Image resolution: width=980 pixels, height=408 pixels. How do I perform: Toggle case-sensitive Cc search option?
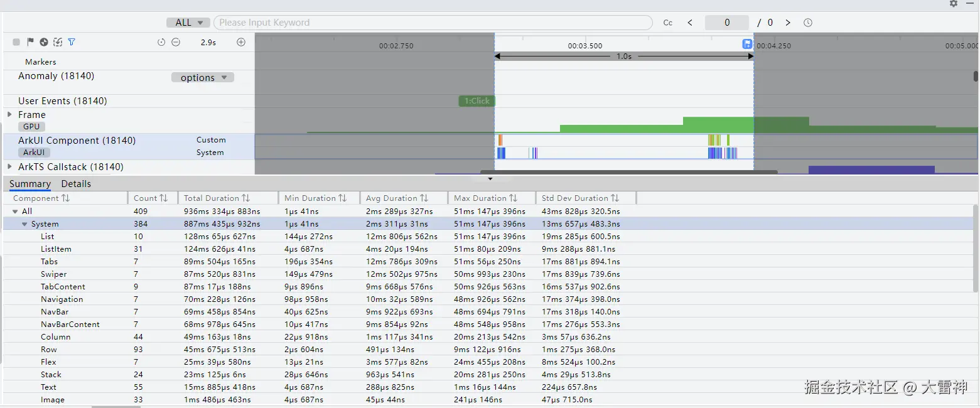point(668,23)
